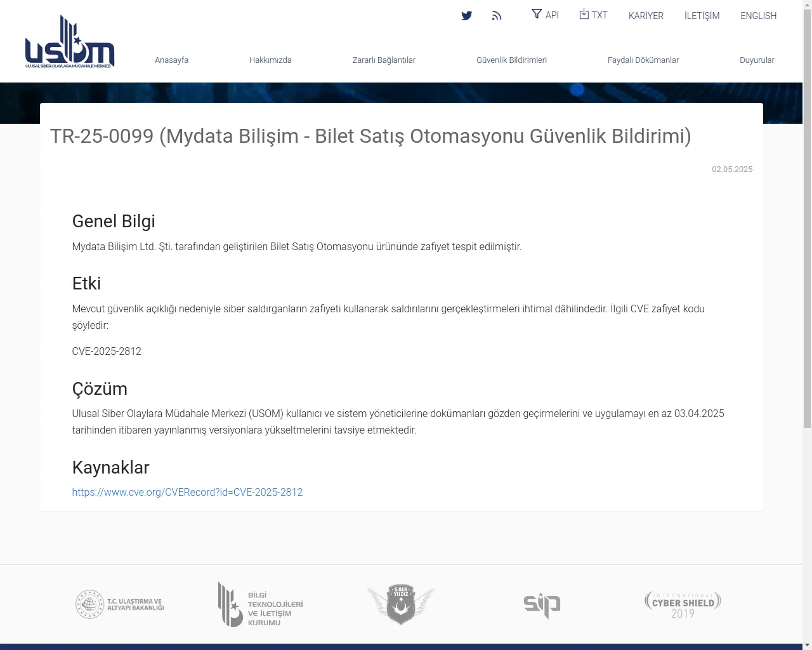
Task: Click the Etki heading
Action: click(x=86, y=283)
